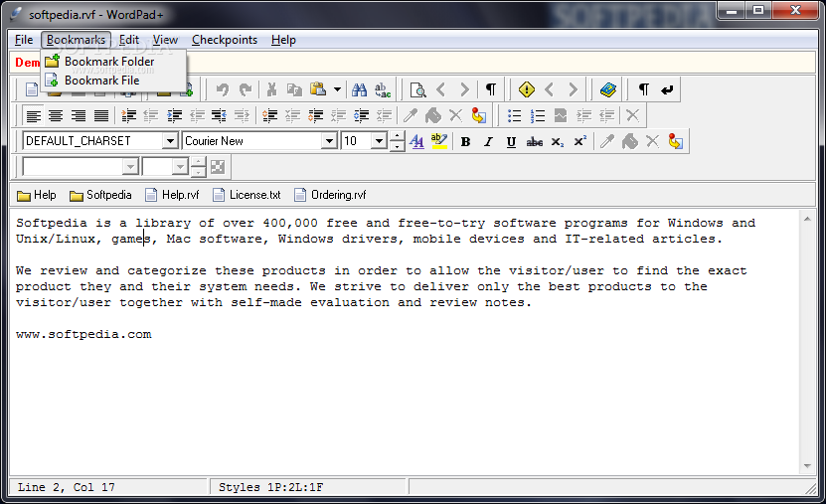Increase left indent with orange-arrow icon

pos(128,116)
